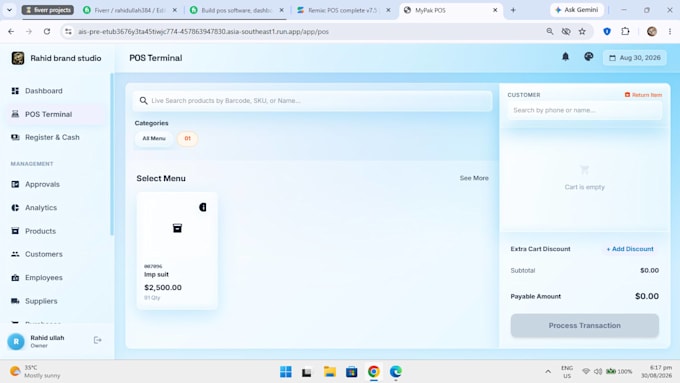Click customer search by phone field
This screenshot has width=680, height=383.
(x=585, y=110)
